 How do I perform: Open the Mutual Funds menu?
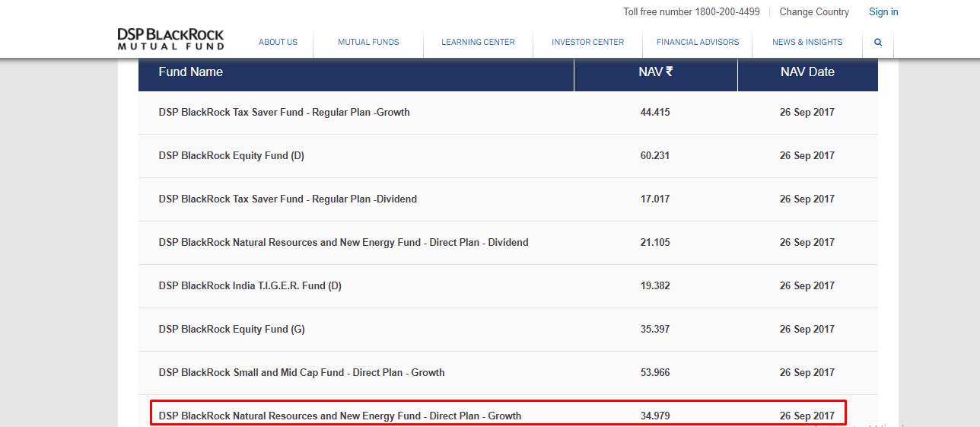point(368,43)
